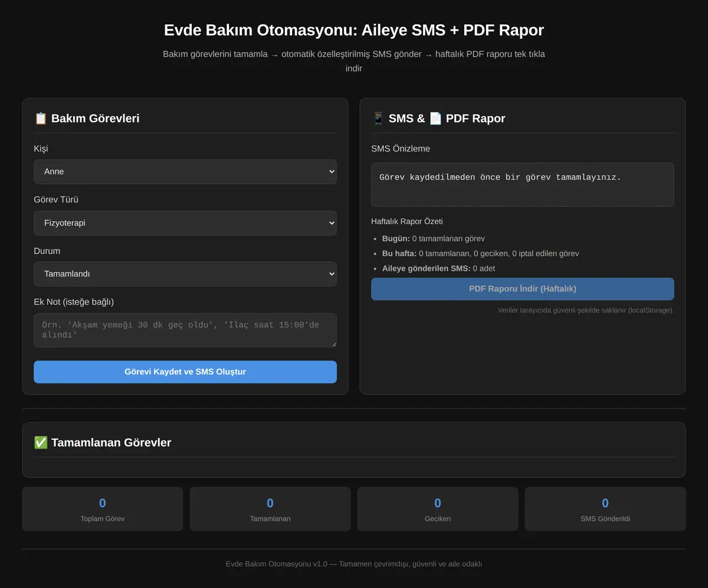Click the Ek Not (isteğe bağlı) label
The image size is (708, 588).
point(74,302)
